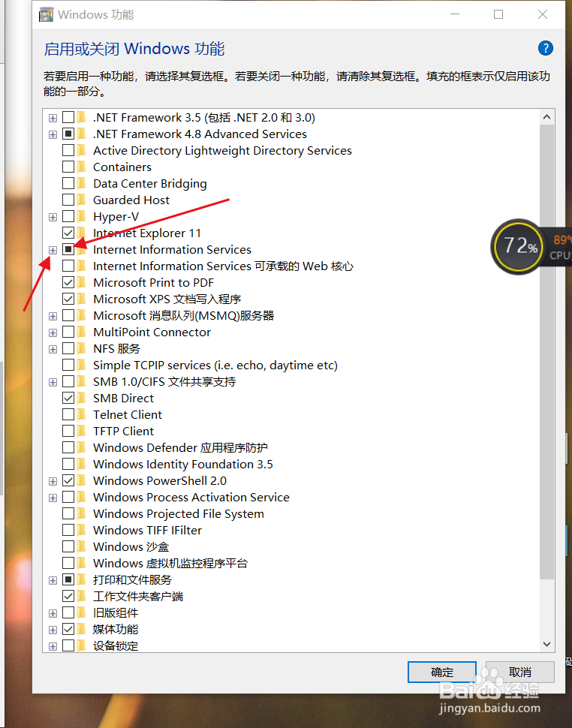Select TFTP Client row text

coord(124,432)
